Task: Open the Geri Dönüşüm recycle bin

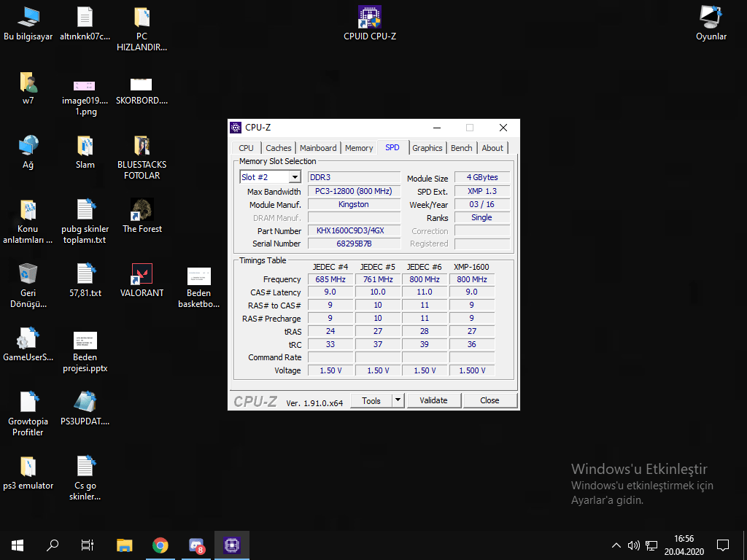Action: coord(28,275)
